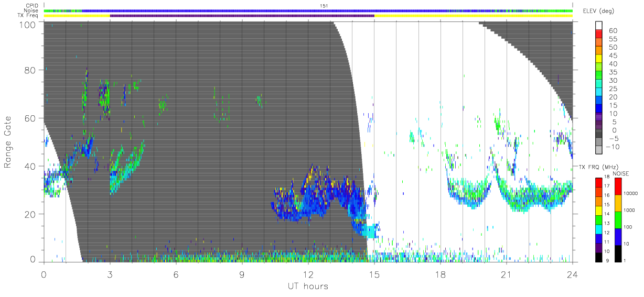
Task: Select the yellow 40-45 elevation swatch
Action: point(599,60)
